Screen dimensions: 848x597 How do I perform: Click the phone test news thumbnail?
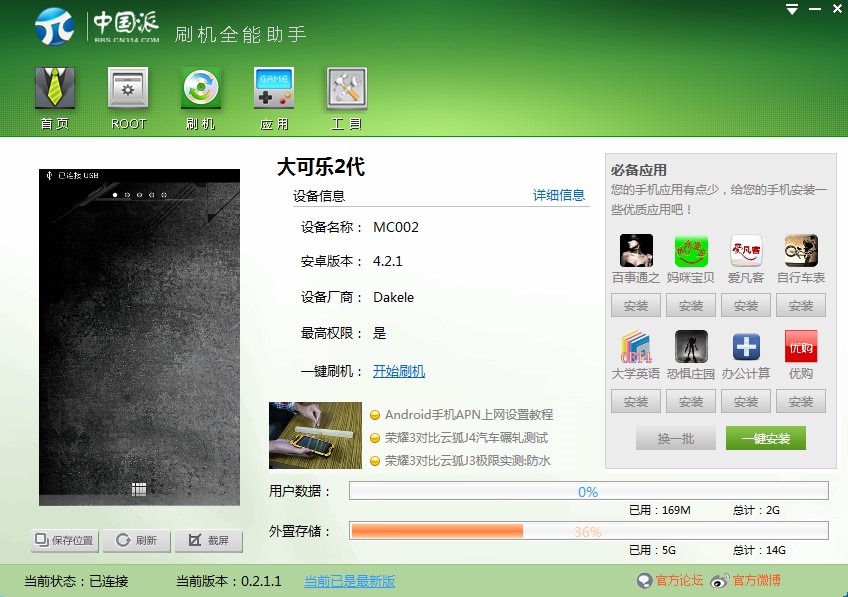(x=315, y=435)
